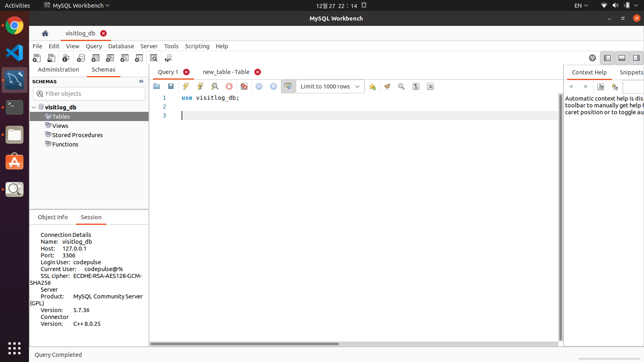Viewport: 644px width, 362px height.
Task: Save snippet star icon
Action: pos(372,86)
